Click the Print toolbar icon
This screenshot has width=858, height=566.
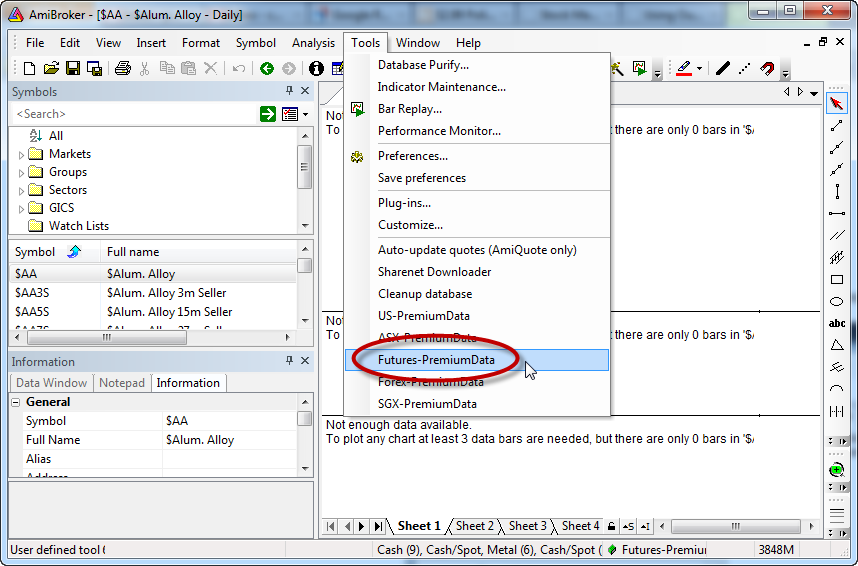point(123,68)
